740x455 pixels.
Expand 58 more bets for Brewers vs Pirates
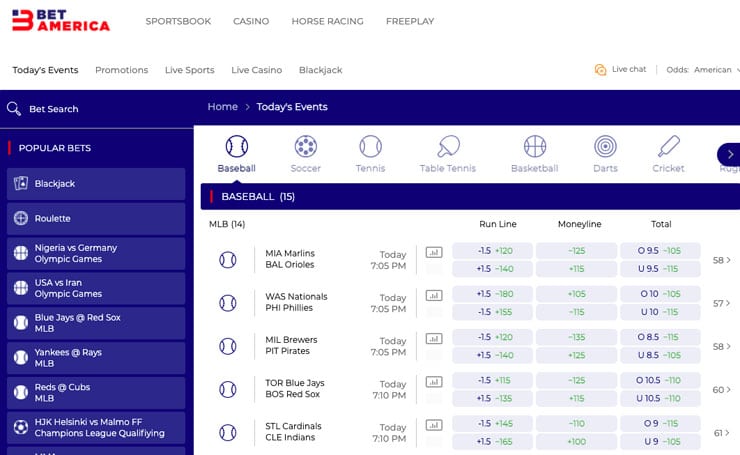tap(722, 346)
